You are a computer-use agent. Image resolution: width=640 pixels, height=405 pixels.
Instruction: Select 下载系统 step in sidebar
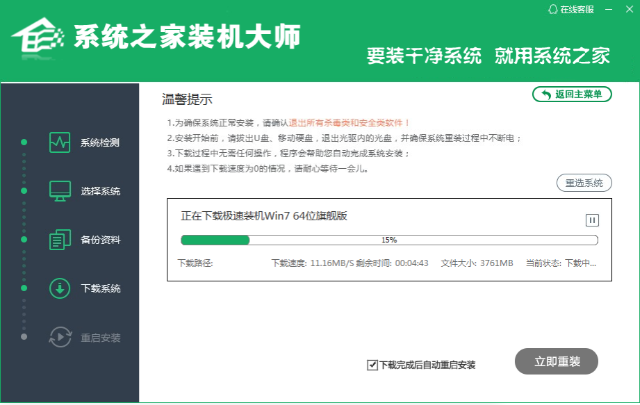tap(100, 289)
